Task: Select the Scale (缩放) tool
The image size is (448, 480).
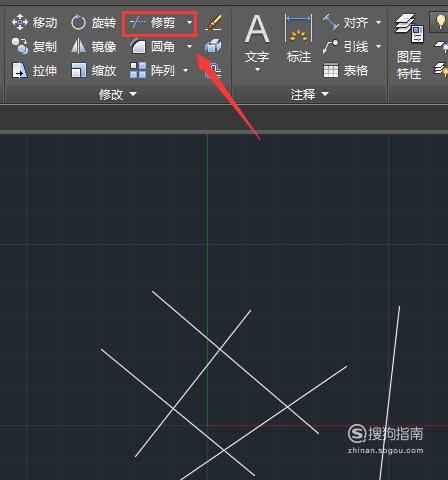Action: click(x=93, y=71)
